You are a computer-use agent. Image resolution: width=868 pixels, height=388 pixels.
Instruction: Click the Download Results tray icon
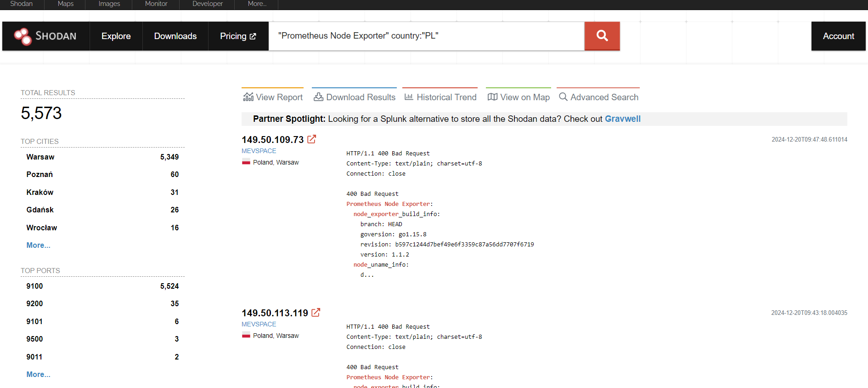318,97
